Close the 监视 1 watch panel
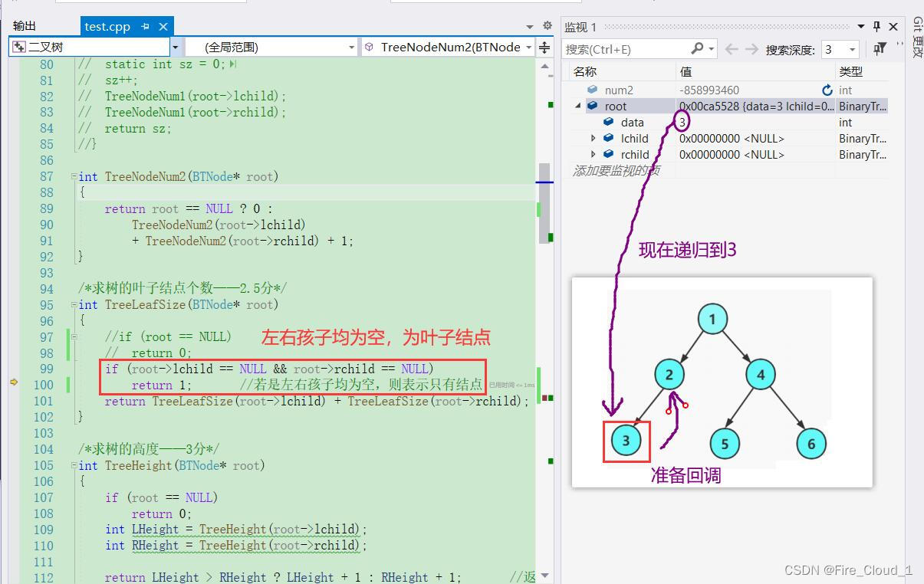 point(893,27)
